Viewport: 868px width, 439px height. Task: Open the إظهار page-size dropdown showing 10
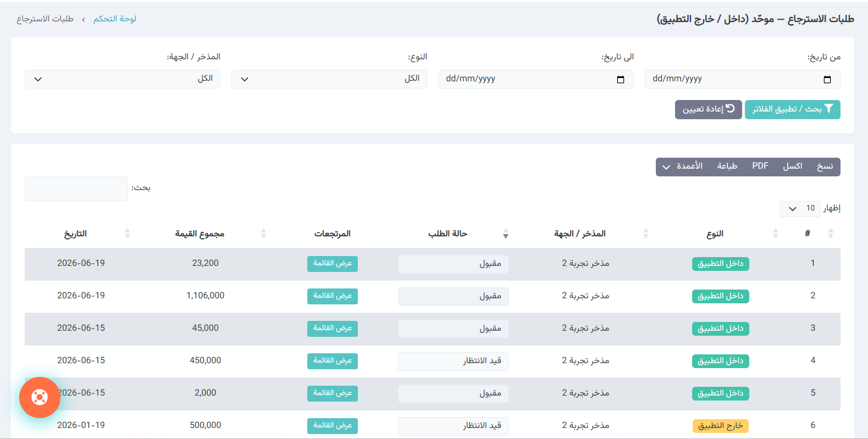pyautogui.click(x=800, y=209)
